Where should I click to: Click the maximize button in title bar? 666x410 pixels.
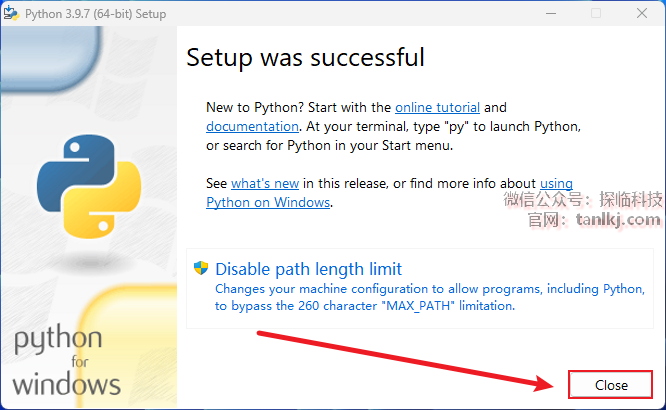click(596, 14)
